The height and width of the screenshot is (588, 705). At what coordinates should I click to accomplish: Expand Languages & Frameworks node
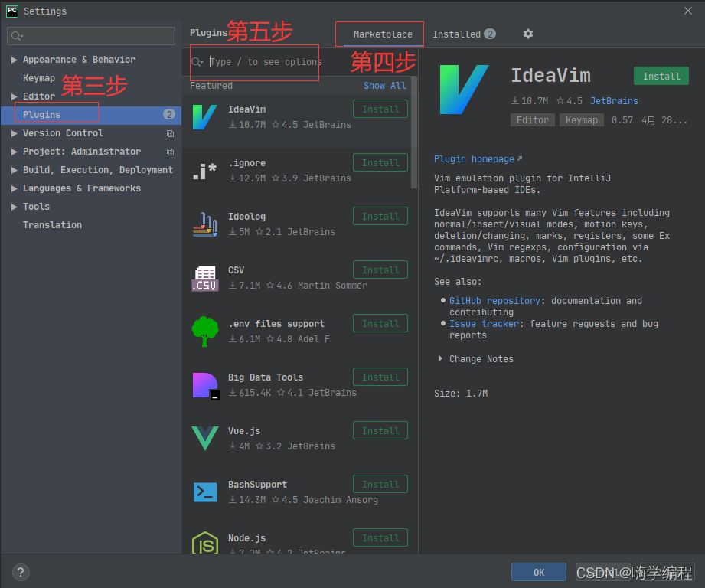[x=15, y=189]
